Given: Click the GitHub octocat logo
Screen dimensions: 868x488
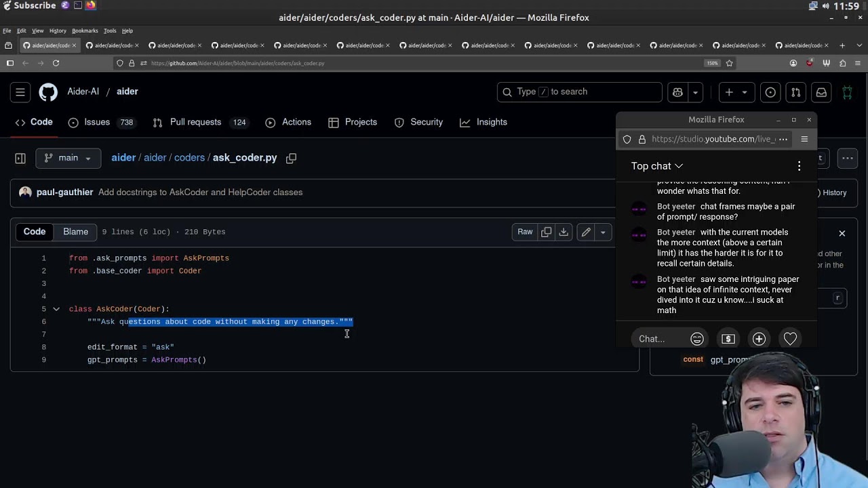Looking at the screenshot, I should [48, 91].
